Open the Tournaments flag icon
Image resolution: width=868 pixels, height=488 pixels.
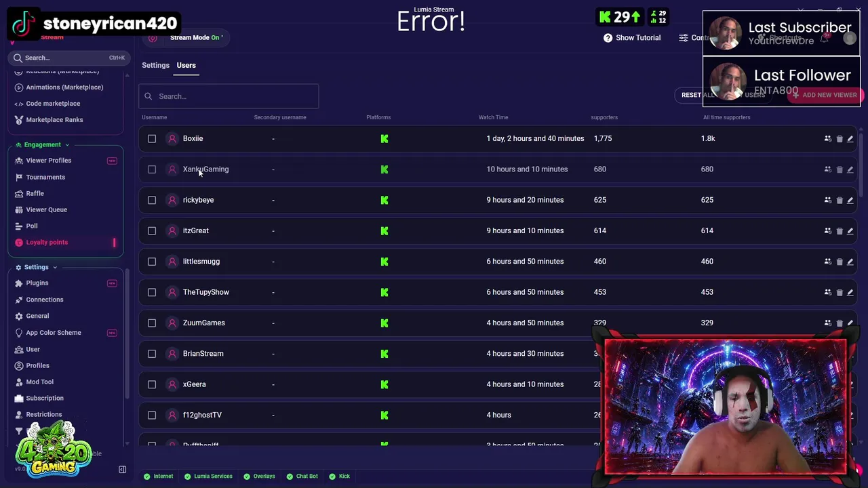(19, 177)
